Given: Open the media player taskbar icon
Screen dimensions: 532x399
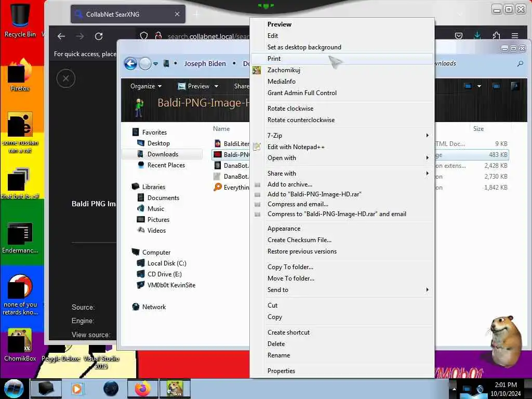Looking at the screenshot, I should tap(77, 389).
